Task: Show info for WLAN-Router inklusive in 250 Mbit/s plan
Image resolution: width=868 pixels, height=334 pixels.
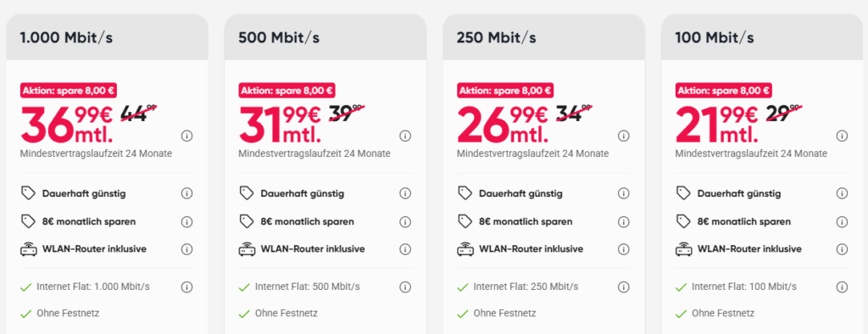Action: (x=623, y=249)
